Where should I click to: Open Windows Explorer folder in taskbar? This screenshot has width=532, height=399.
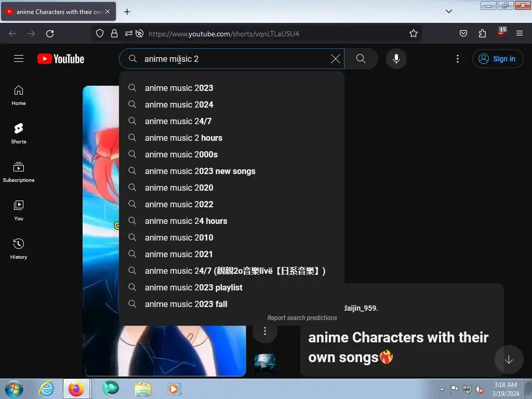(x=143, y=389)
